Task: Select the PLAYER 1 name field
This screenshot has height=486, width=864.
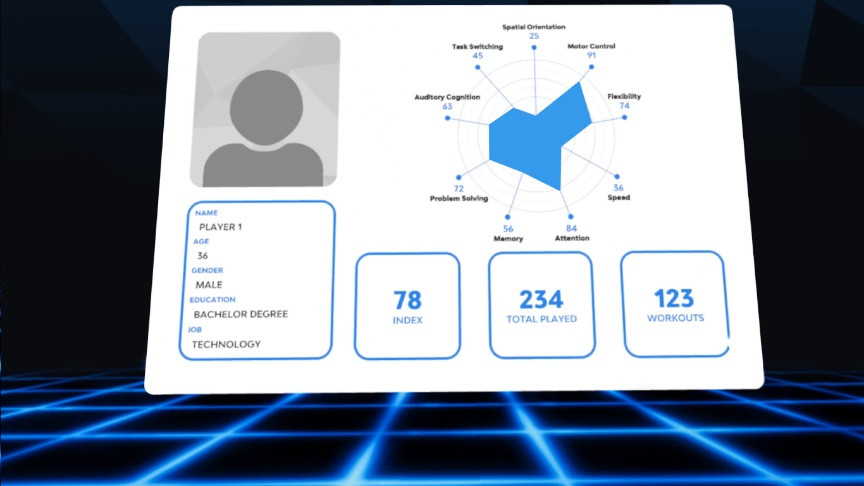Action: (x=220, y=227)
